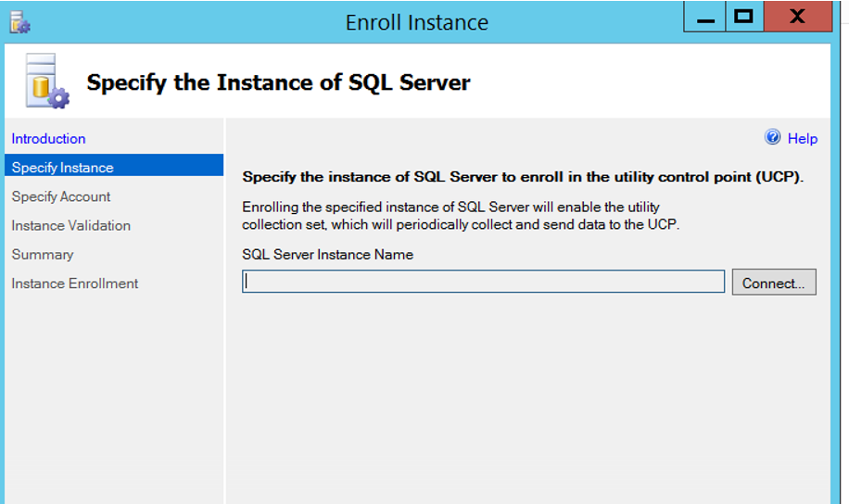Image resolution: width=849 pixels, height=504 pixels.
Task: Click the Enroll Instance title bar text
Action: point(417,23)
